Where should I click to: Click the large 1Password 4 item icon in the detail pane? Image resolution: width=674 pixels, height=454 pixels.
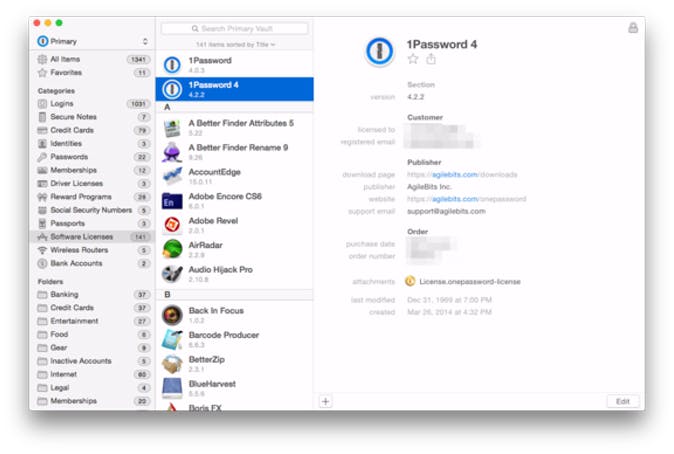tap(379, 52)
